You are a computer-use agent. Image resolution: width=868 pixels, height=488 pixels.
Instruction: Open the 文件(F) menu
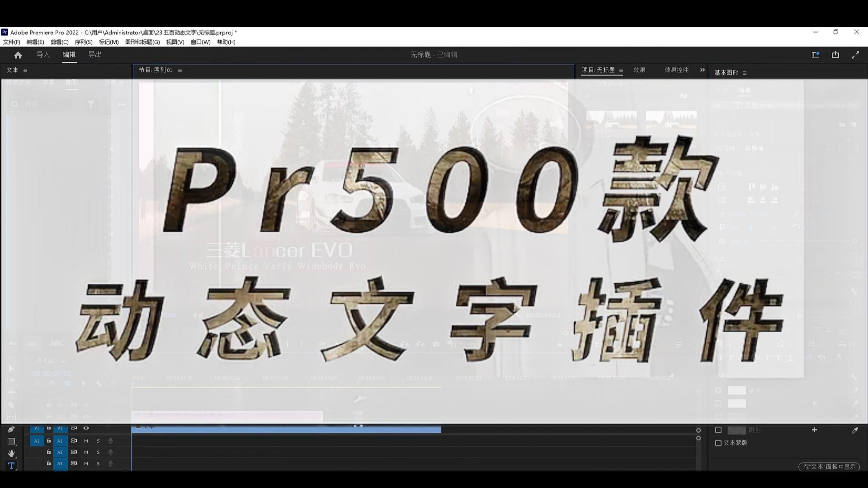(x=12, y=42)
